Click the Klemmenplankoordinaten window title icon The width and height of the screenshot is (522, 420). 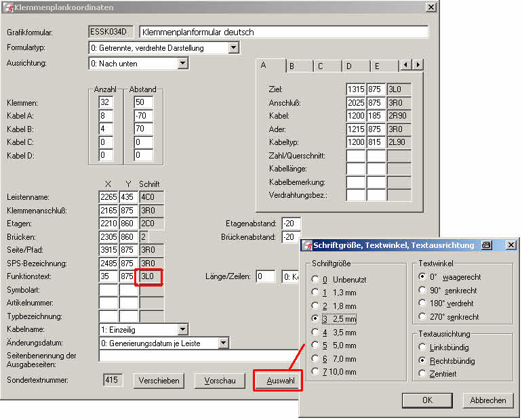tap(8, 7)
